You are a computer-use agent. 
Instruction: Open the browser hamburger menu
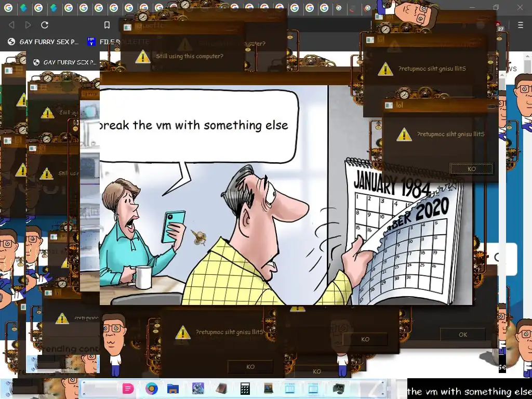(520, 25)
